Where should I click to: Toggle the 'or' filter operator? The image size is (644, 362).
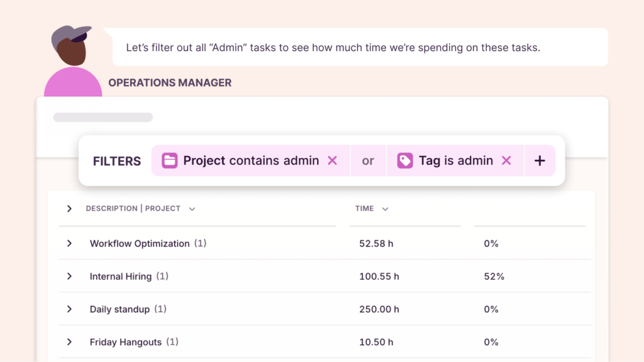368,161
